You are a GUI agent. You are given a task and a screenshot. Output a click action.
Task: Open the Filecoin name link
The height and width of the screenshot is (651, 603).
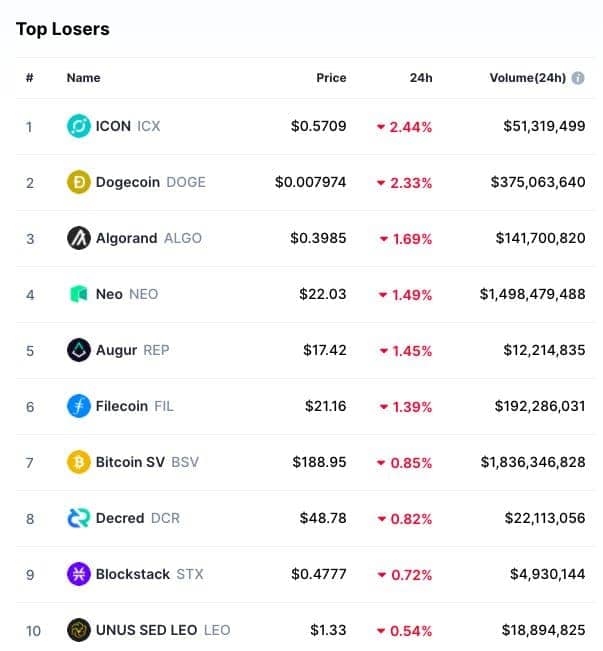(x=122, y=406)
